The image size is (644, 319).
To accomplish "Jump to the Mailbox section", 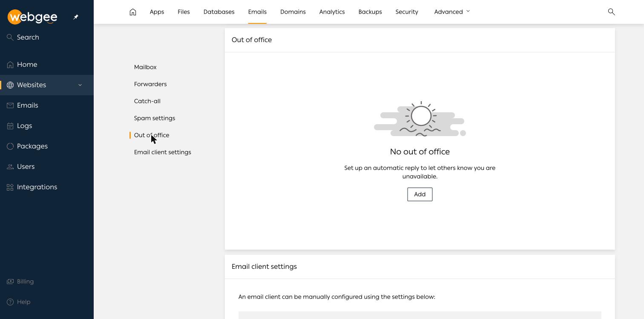I will click(x=145, y=67).
